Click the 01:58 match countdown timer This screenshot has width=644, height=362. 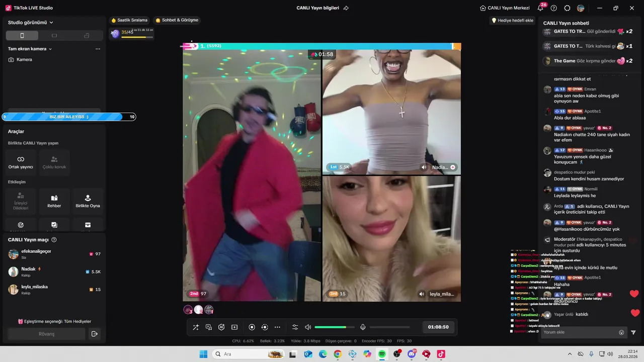pyautogui.click(x=322, y=54)
